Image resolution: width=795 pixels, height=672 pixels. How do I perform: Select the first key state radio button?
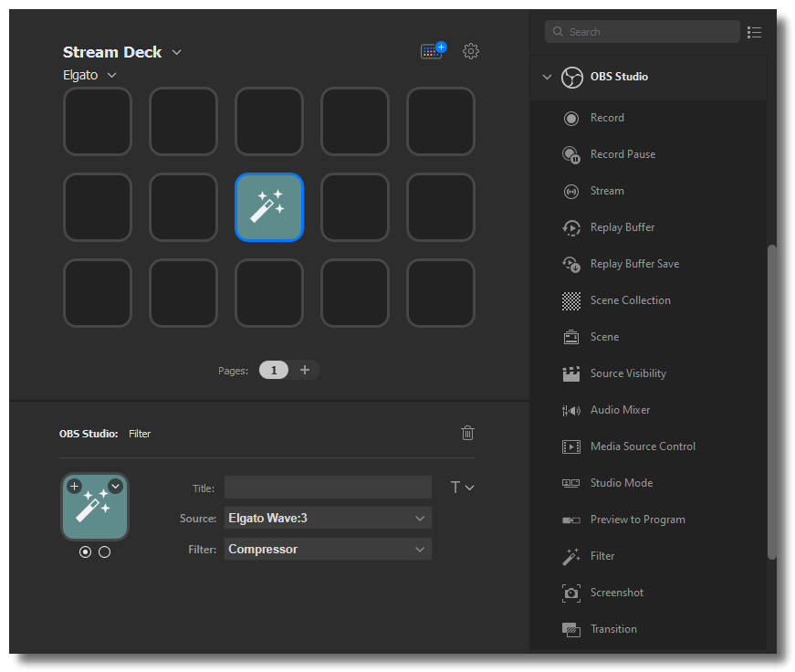[85, 551]
